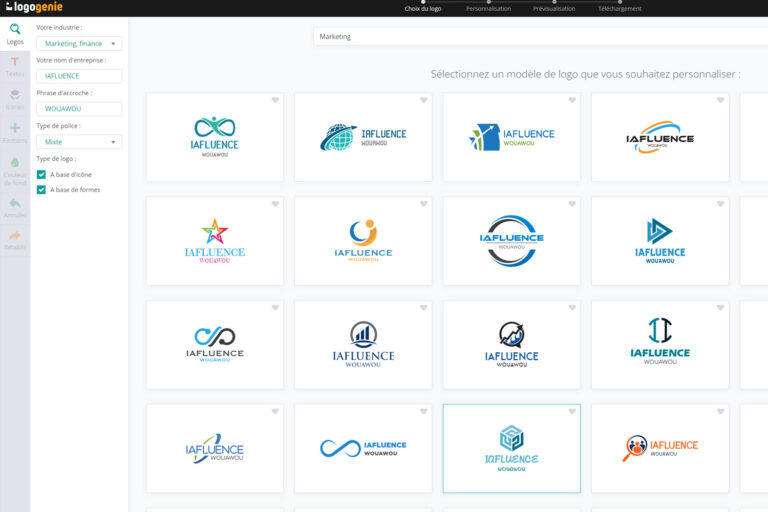Favorite the highlighted cube logo via heart
Viewport: 768px width, 512px height.
click(572, 412)
